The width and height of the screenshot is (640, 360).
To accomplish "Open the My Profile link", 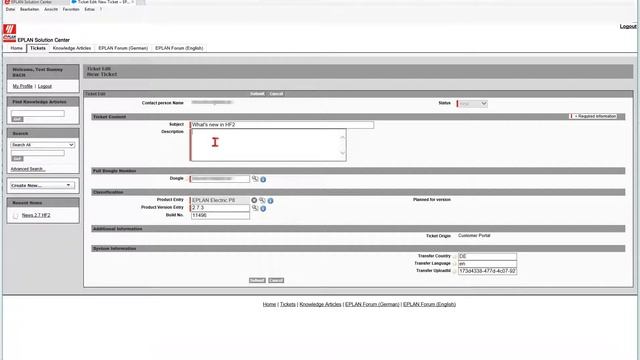I will click(22, 87).
